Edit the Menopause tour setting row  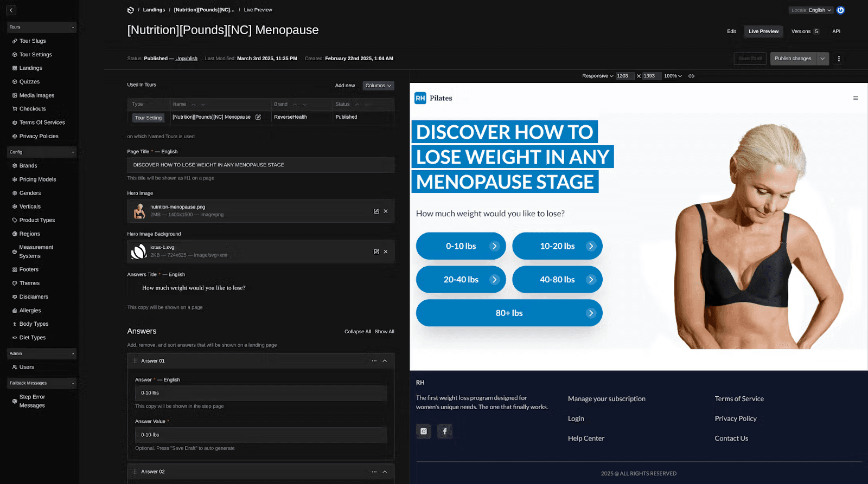(258, 117)
